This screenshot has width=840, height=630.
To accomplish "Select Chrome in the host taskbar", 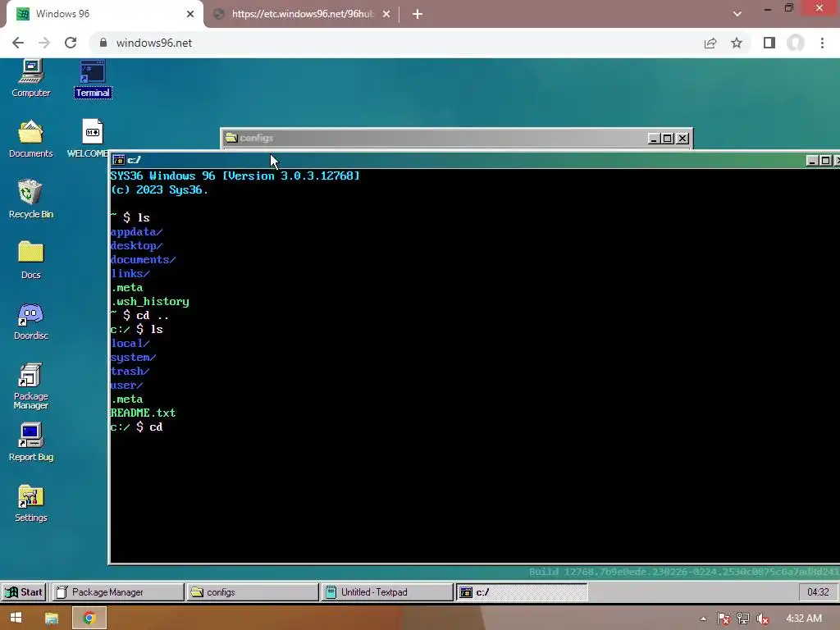I will [89, 619].
